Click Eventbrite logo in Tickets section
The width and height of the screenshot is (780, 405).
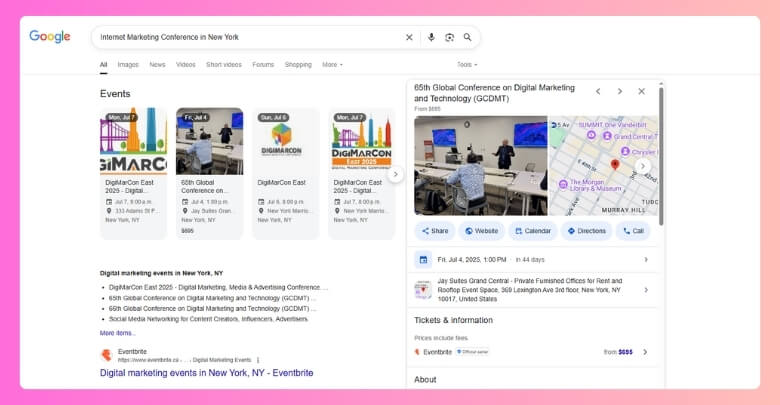pos(417,352)
